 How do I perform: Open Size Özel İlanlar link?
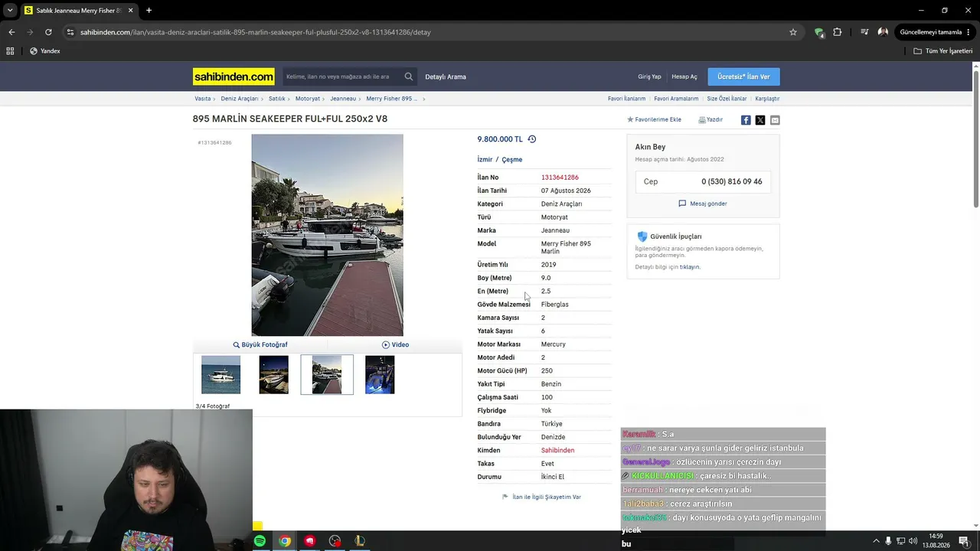click(x=727, y=99)
